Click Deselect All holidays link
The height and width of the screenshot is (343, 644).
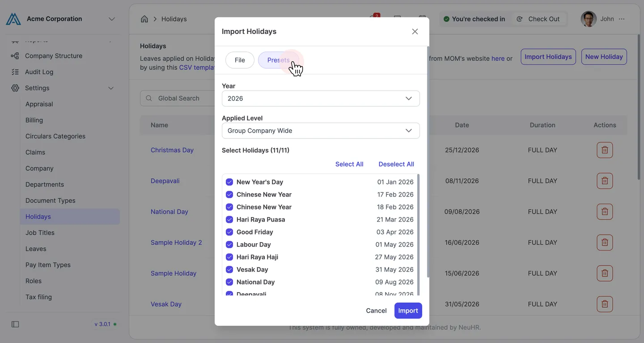pyautogui.click(x=396, y=164)
